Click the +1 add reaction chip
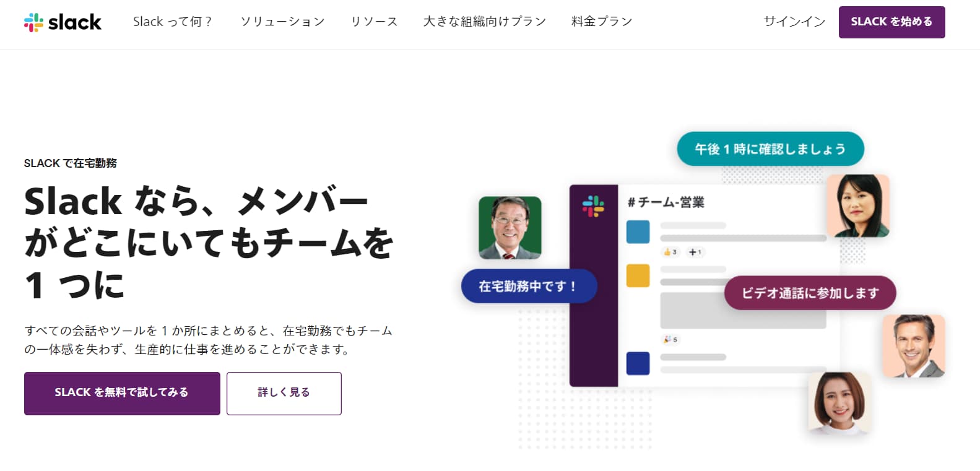Screen dimensions: 980x471 click(x=695, y=252)
